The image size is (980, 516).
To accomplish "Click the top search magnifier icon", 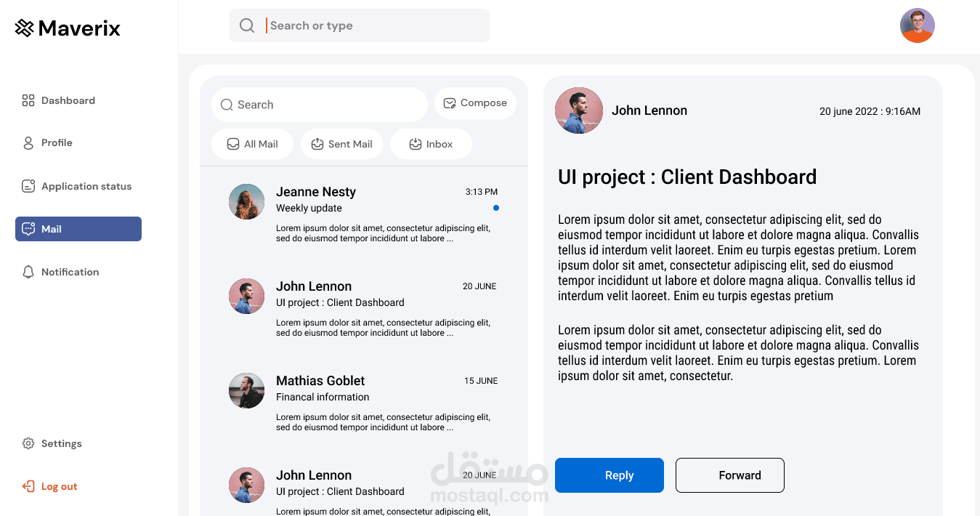I will (x=247, y=25).
